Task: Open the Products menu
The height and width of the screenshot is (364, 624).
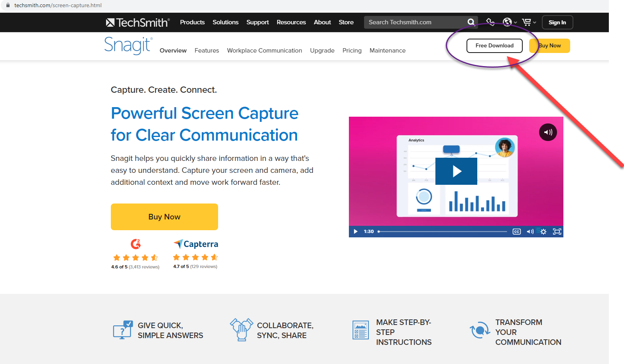Action: click(192, 22)
